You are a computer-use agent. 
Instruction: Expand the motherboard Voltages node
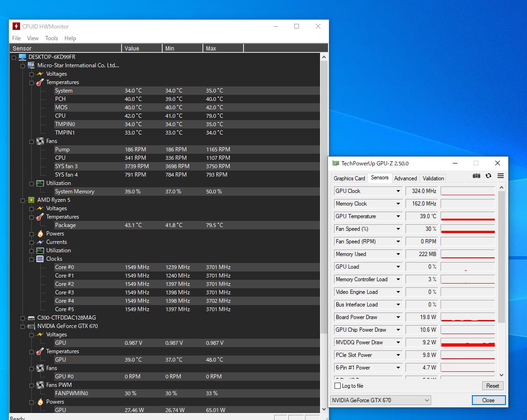31,74
